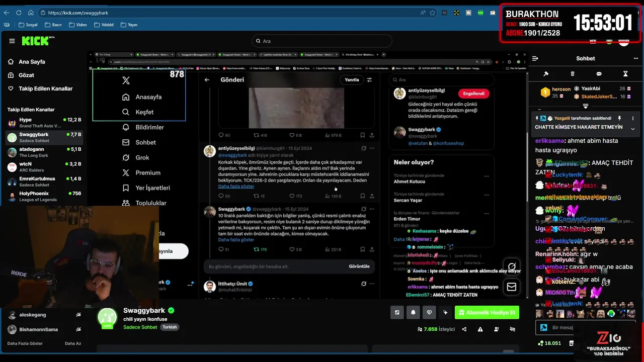
Task: Click the moderation hammer icon in chat header
Action: click(546, 74)
